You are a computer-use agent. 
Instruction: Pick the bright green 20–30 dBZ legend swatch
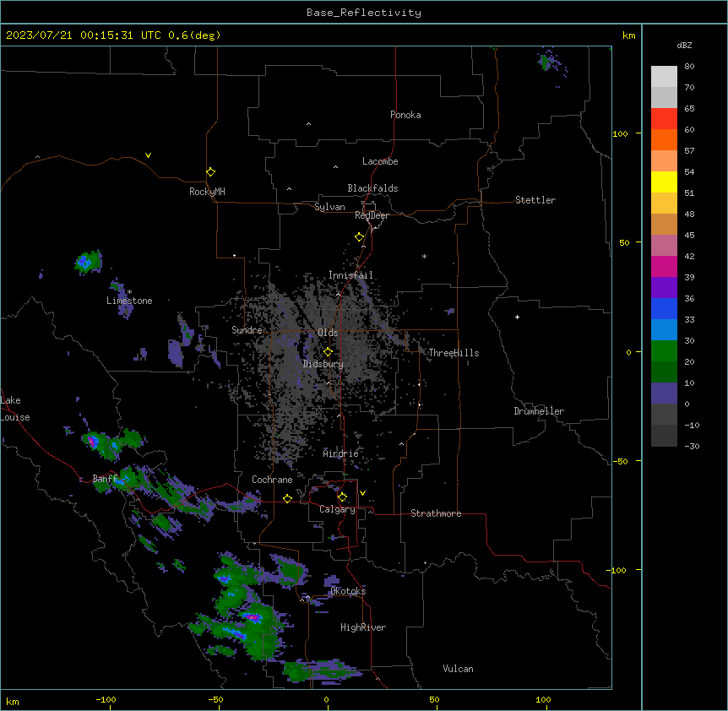(x=664, y=351)
